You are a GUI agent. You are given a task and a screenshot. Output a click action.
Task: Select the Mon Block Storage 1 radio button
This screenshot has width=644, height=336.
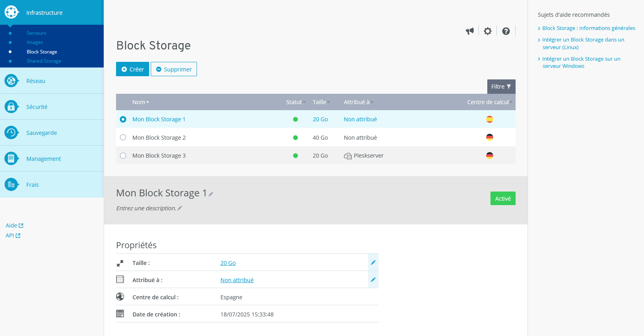(x=123, y=119)
